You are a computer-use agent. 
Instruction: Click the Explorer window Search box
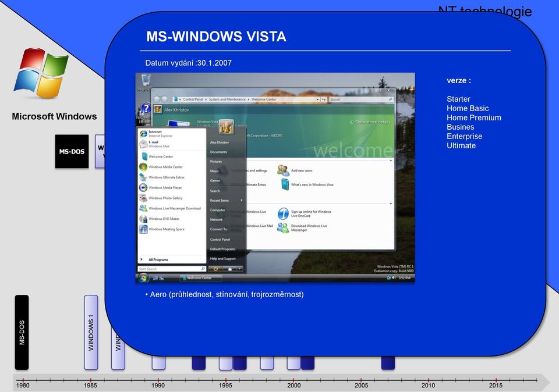coord(361,99)
